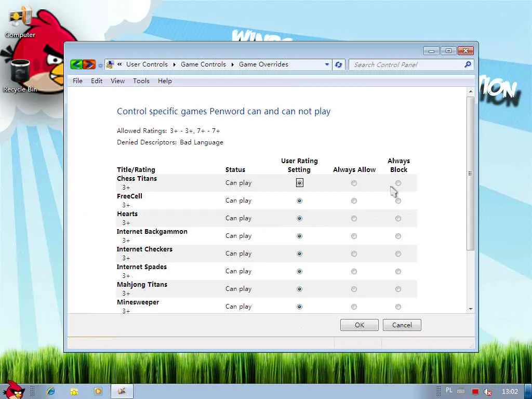
Task: Select Always Block for FreeCell
Action: click(x=398, y=201)
